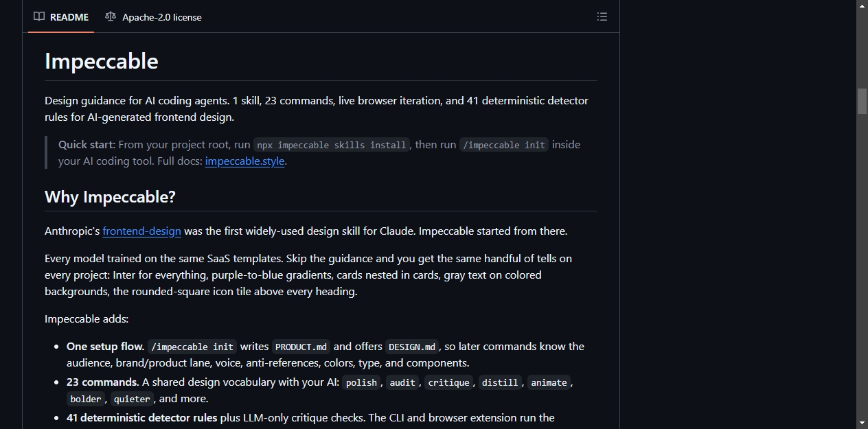Click the polish command code
The width and height of the screenshot is (868, 429).
pos(361,382)
